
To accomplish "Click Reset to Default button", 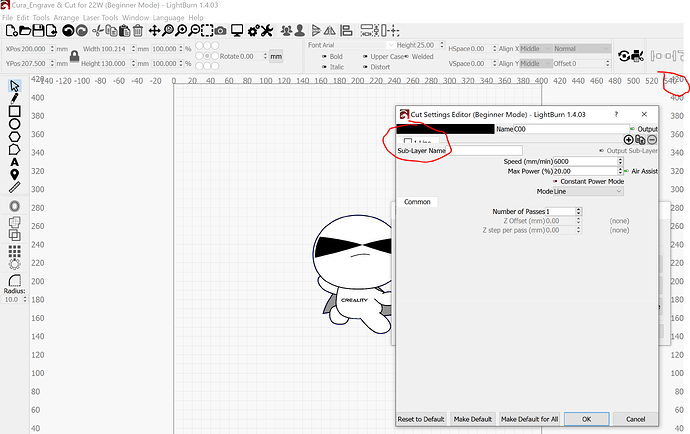I will click(x=421, y=419).
